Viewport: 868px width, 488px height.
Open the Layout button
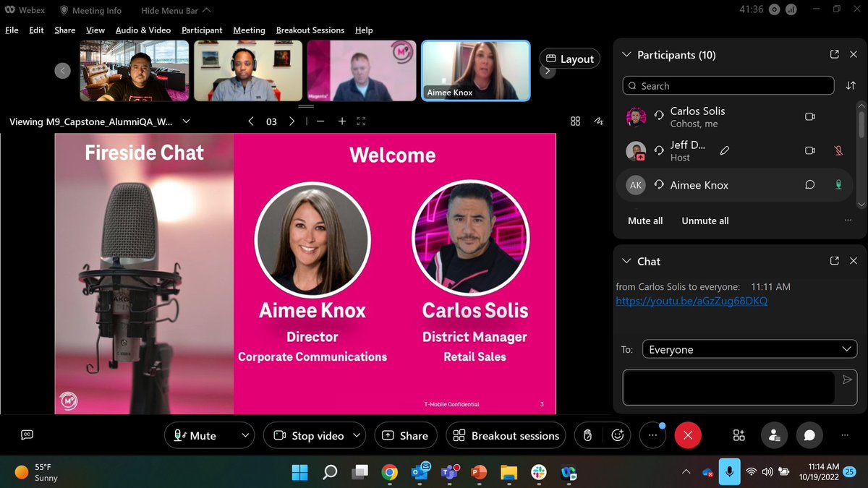(570, 59)
